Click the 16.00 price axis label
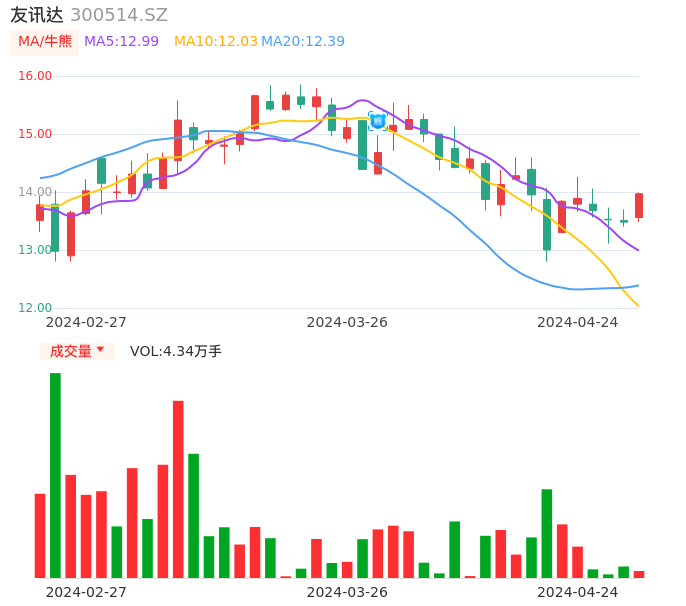The image size is (686, 606). coord(35,76)
